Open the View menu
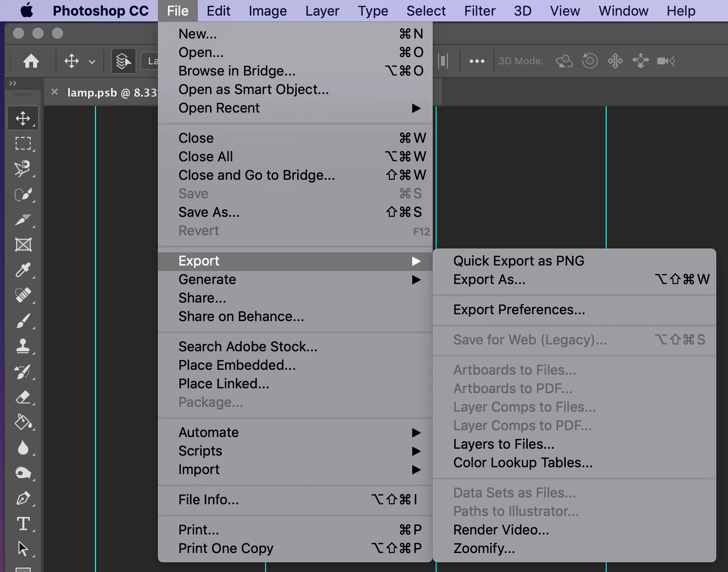Viewport: 728px width, 572px height. click(x=565, y=11)
